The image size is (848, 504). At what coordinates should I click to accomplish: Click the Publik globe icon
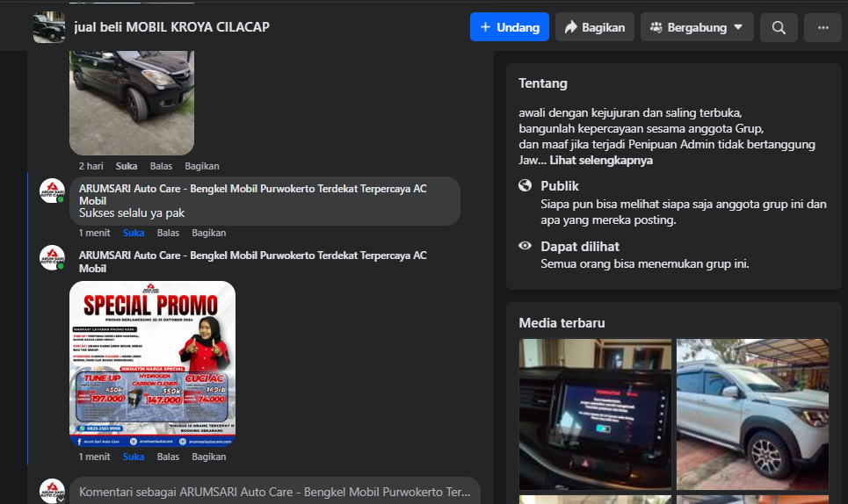coord(525,185)
